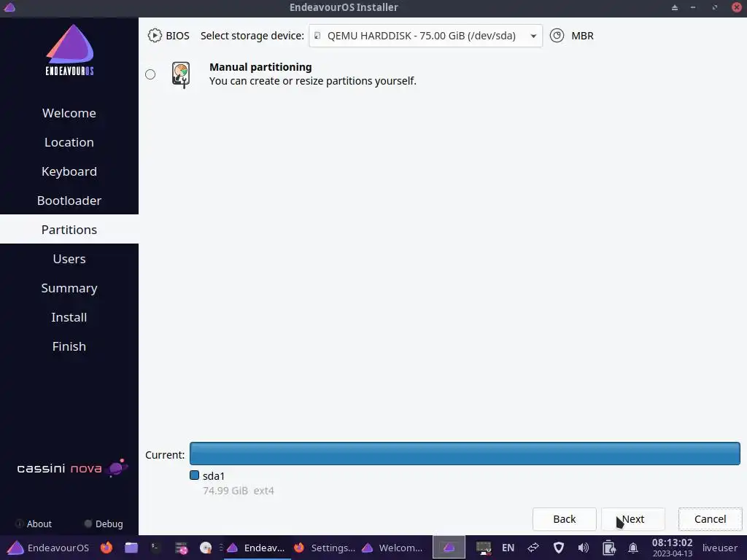Click the workspace switcher thumbnail
Screen dimensions: 747x560
coord(449,548)
